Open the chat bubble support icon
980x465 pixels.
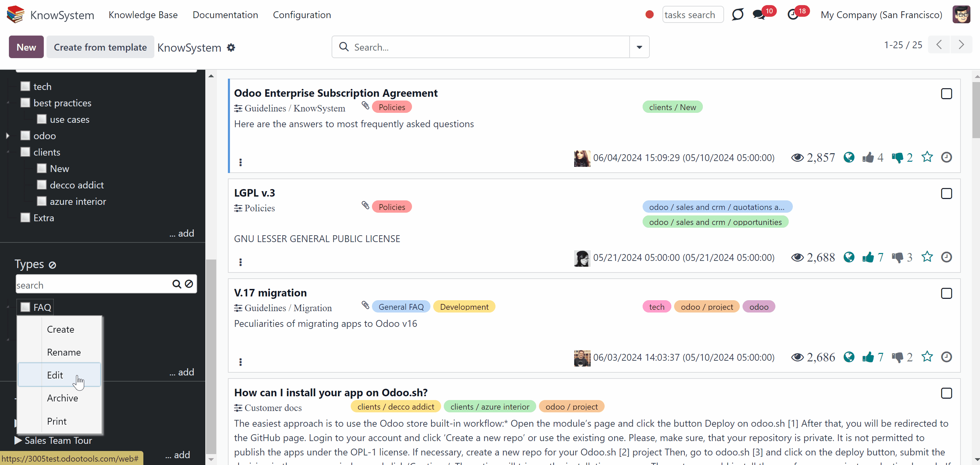click(x=737, y=14)
